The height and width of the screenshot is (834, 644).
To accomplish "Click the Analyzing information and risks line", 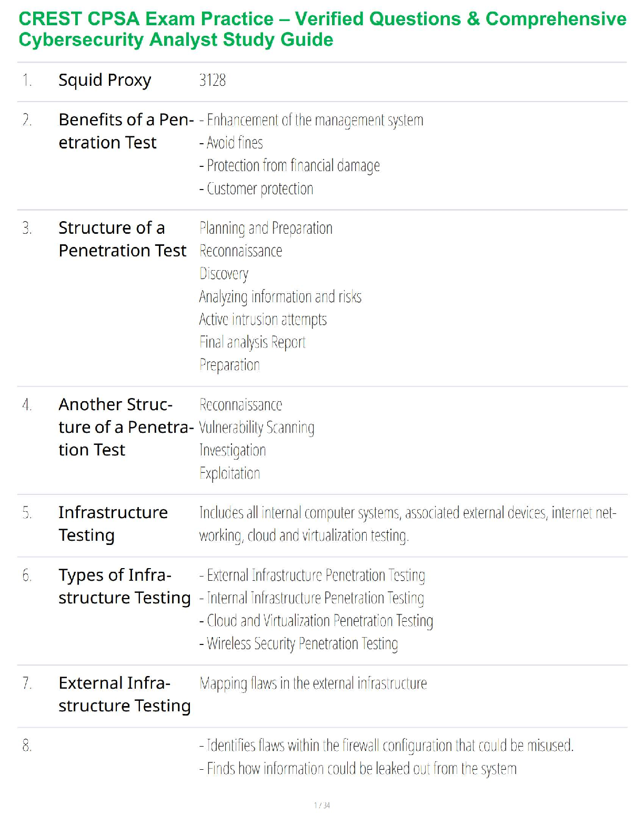I will [x=280, y=297].
